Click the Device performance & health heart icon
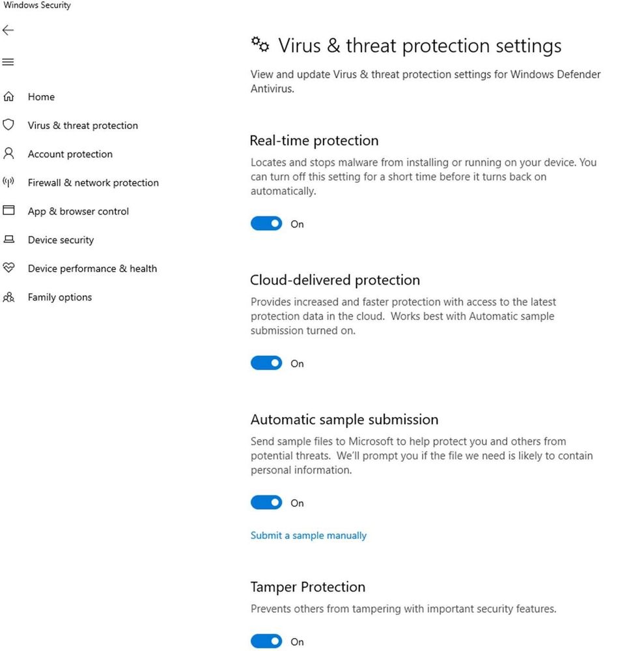The width and height of the screenshot is (644, 651). click(9, 268)
